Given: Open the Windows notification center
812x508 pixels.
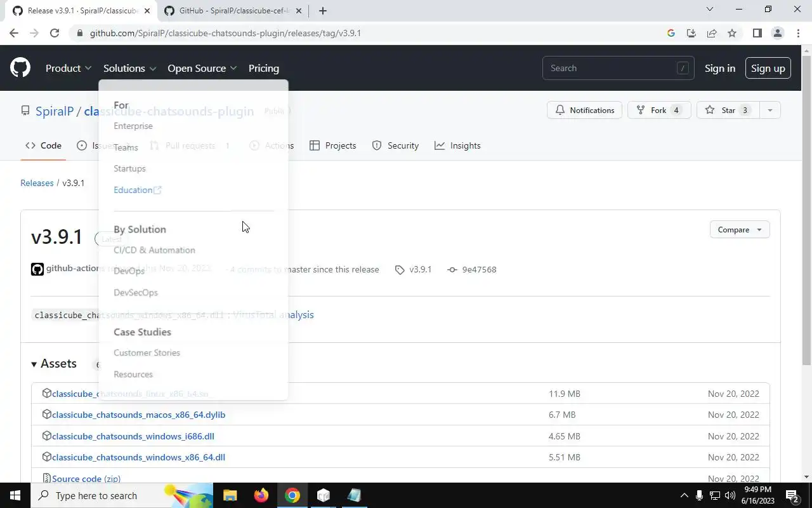Looking at the screenshot, I should coord(792,495).
